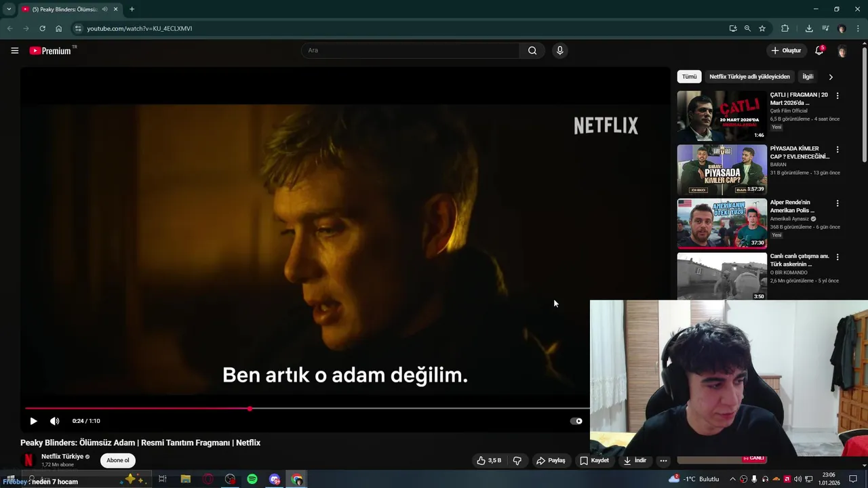Open 'Canlı canlı çatışma anı' video title
The image size is (868, 488).
click(800, 260)
